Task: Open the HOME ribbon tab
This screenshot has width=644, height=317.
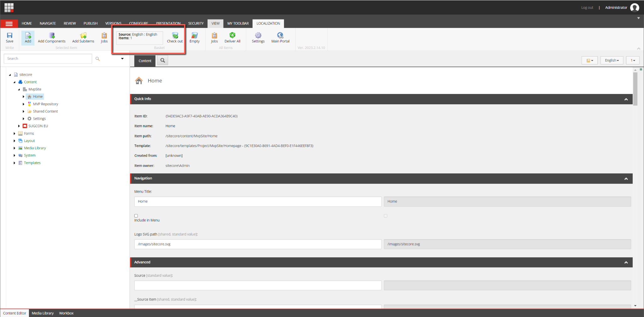Action: tap(27, 24)
